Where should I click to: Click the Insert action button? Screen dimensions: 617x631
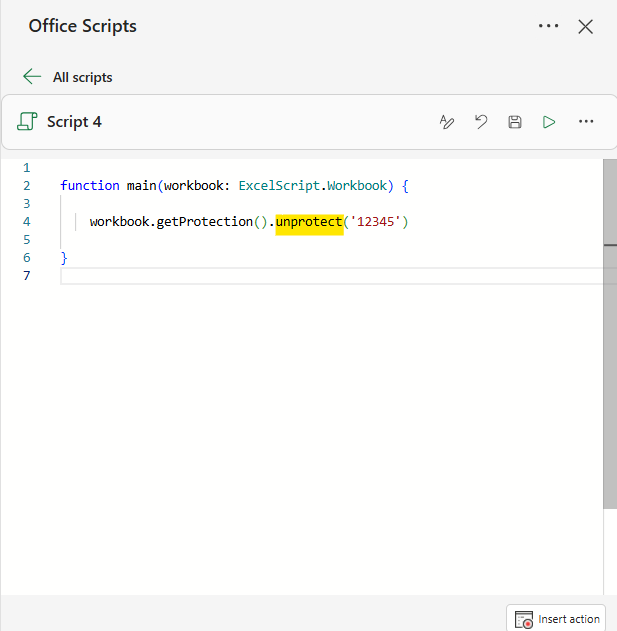click(x=556, y=619)
